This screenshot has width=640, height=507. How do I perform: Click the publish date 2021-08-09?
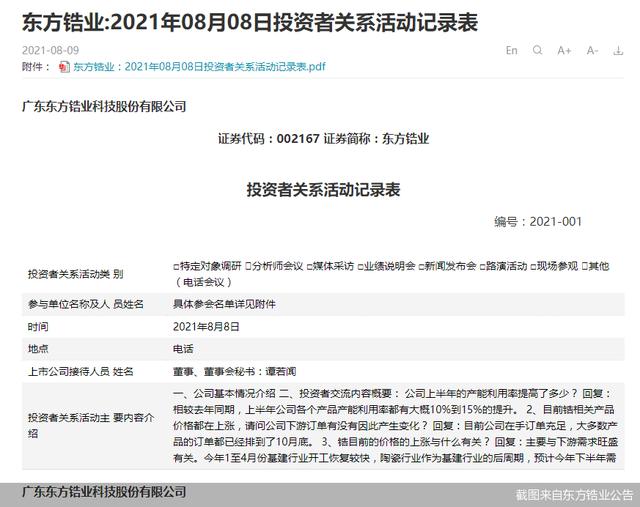(51, 50)
